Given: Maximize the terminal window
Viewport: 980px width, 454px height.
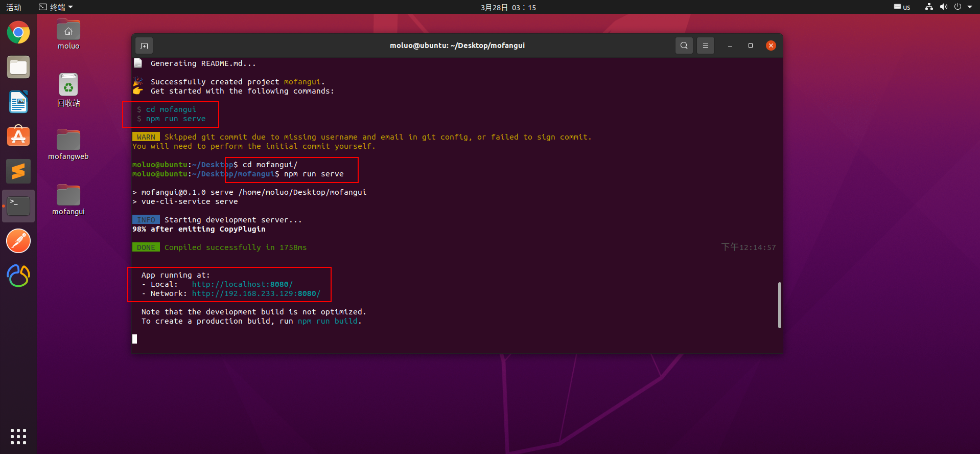Looking at the screenshot, I should pyautogui.click(x=751, y=46).
